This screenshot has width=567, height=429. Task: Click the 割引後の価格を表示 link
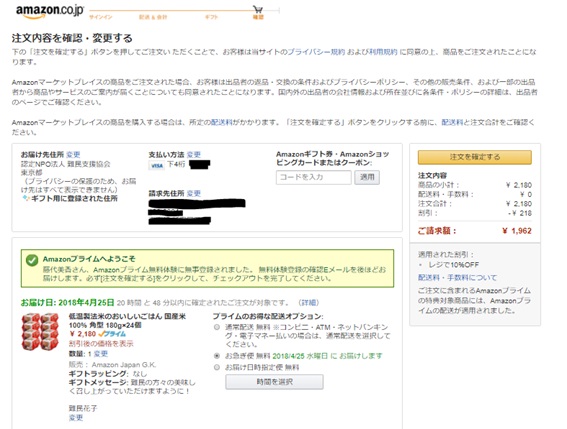(101, 343)
